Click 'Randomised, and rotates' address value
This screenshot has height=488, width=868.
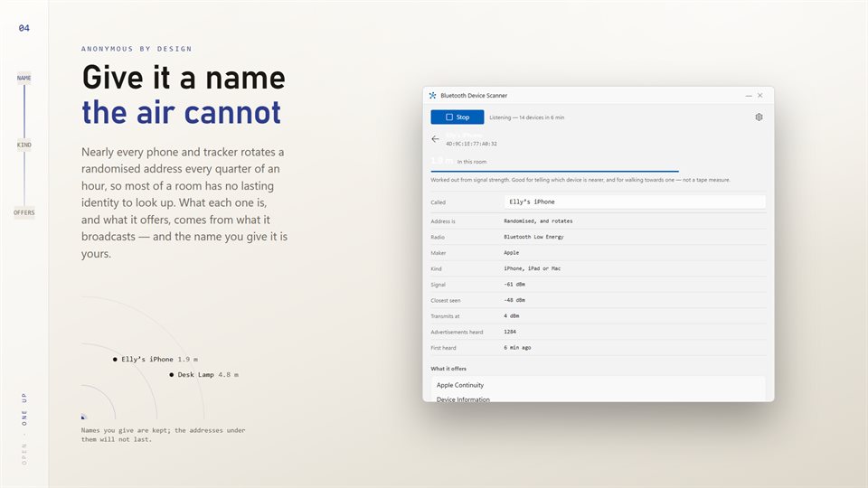point(538,221)
